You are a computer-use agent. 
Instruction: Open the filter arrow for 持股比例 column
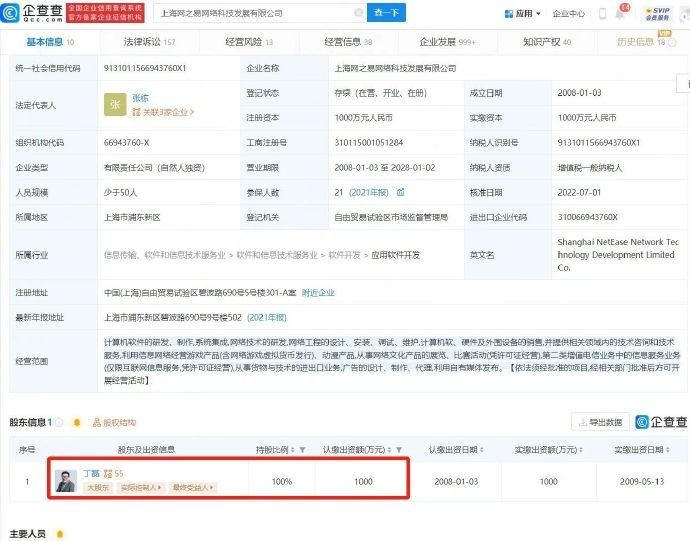click(x=302, y=449)
